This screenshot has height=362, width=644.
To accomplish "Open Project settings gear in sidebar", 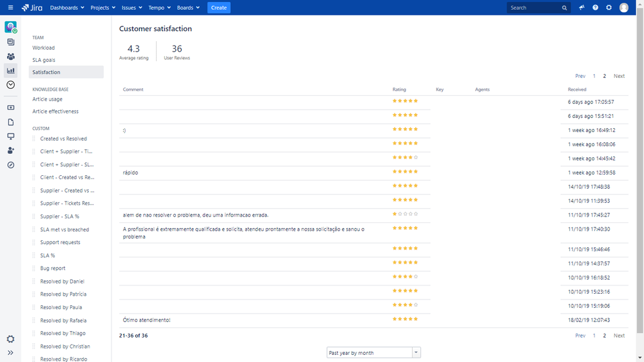I will click(11, 339).
